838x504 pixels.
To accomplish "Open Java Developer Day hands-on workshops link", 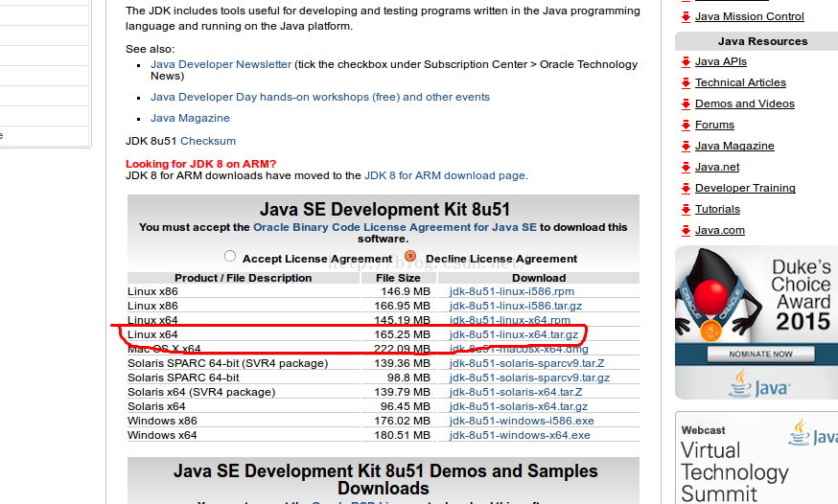I will coord(320,97).
